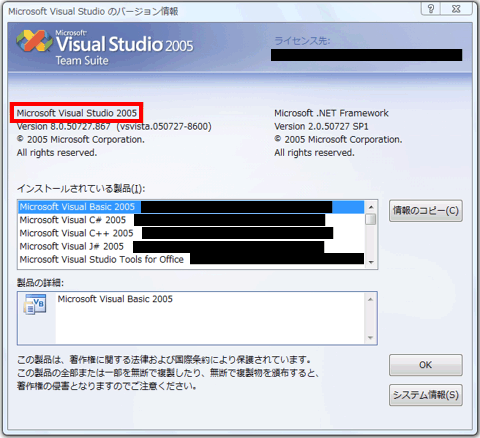The image size is (480, 438).
Task: Select Microsoft Visual C# 2005 row
Action: click(x=191, y=220)
